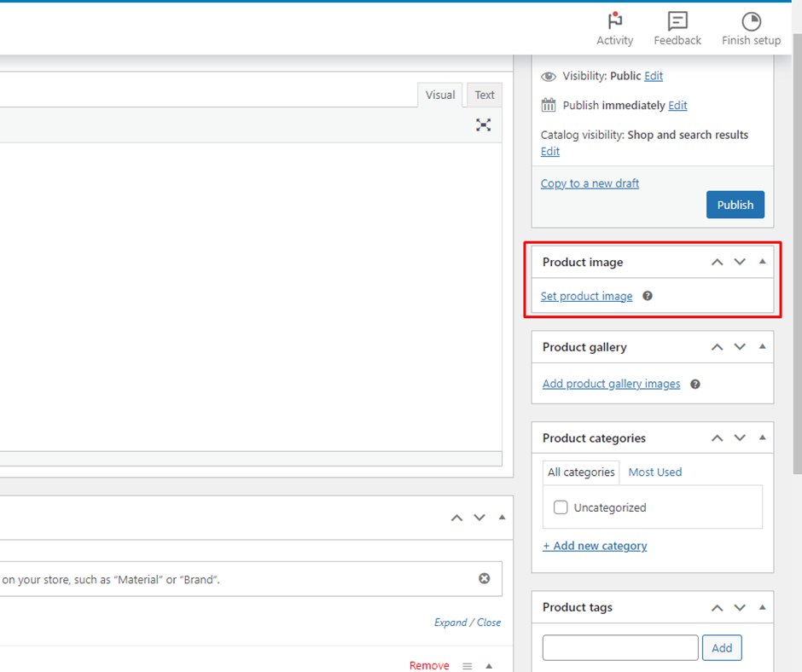
Task: Open the Feedback speech bubble icon
Action: [x=677, y=22]
